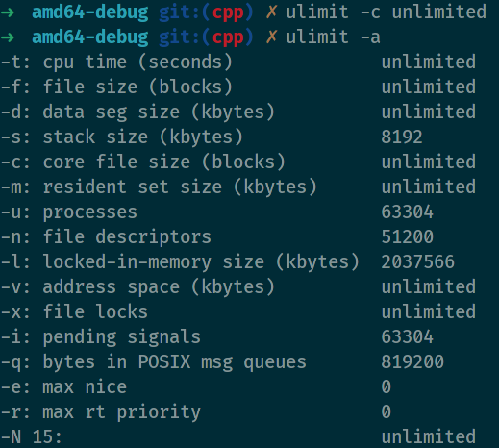Click the locked-in-memory value 2037566
Image resolution: width=499 pixels, height=448 pixels.
click(418, 262)
